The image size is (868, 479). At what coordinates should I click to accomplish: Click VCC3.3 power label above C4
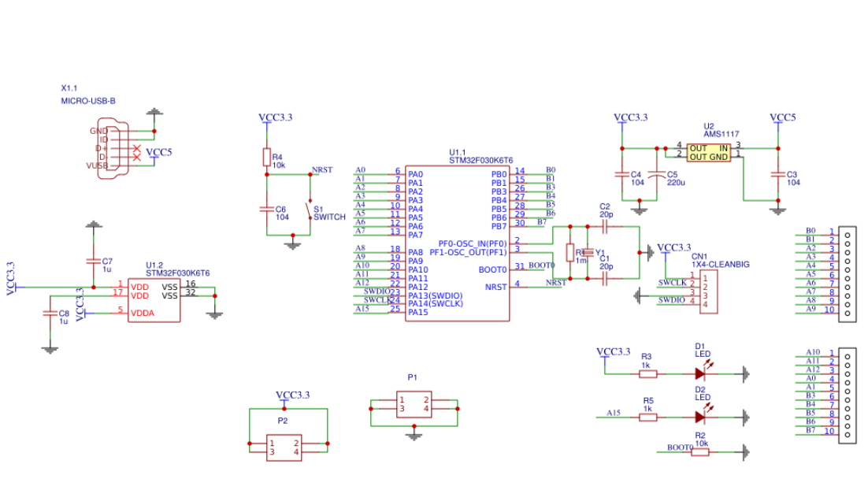pyautogui.click(x=630, y=117)
